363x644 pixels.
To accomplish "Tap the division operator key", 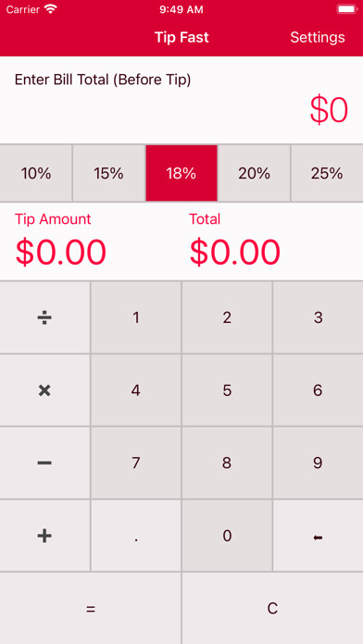I will point(44,317).
